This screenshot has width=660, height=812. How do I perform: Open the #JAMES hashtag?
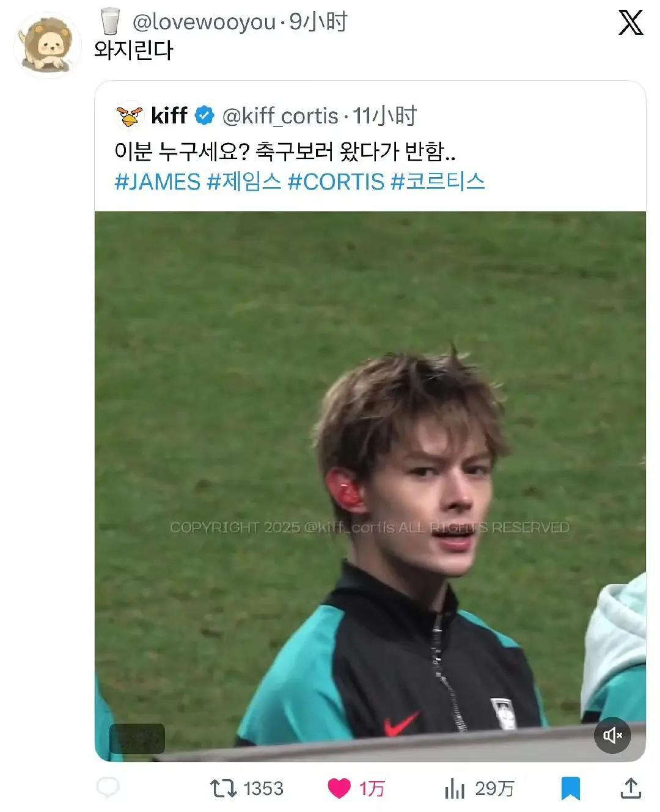(x=158, y=182)
